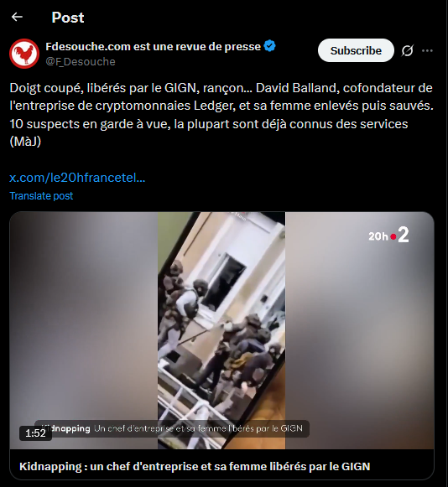
Task: Click the blue verified badge
Action: click(269, 46)
